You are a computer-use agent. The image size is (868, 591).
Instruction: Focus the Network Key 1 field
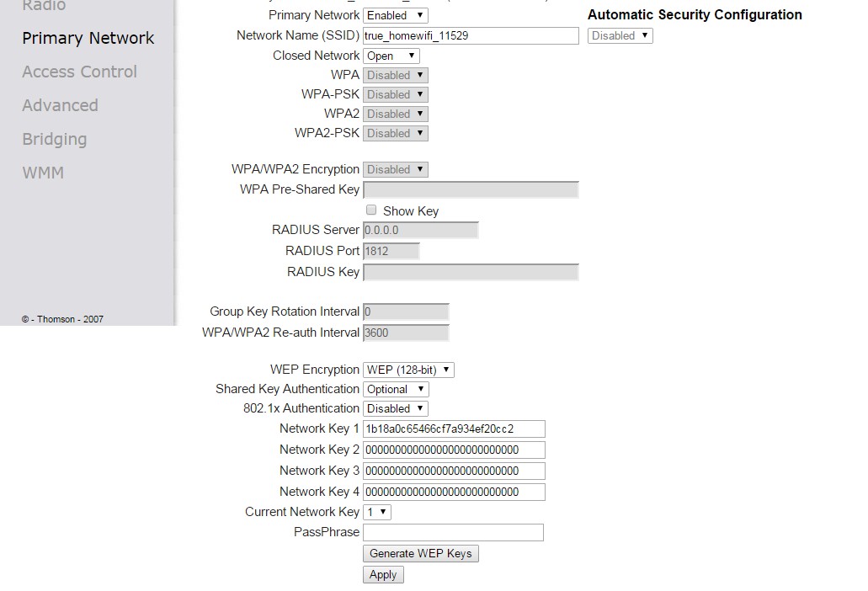[x=454, y=429]
